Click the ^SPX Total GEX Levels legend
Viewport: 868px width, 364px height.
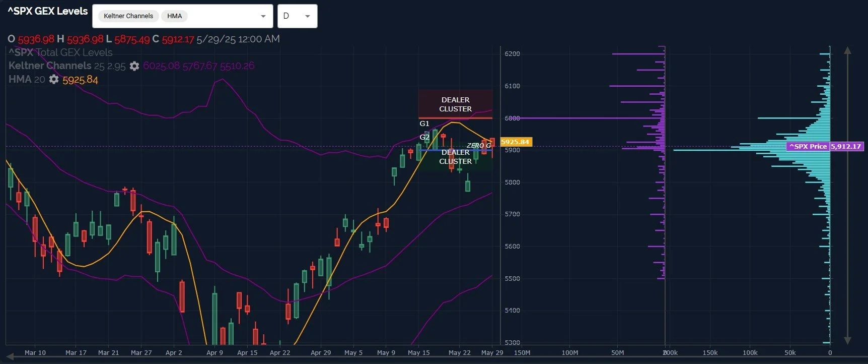60,52
